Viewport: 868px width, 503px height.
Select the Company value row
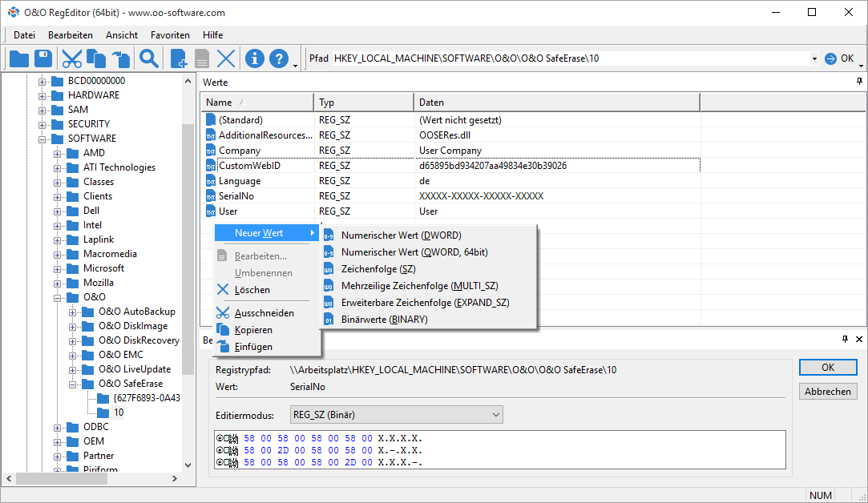pos(452,151)
